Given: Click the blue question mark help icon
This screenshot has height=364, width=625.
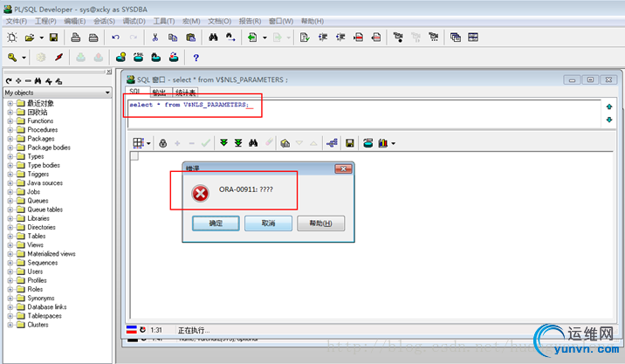Looking at the screenshot, I should [196, 58].
